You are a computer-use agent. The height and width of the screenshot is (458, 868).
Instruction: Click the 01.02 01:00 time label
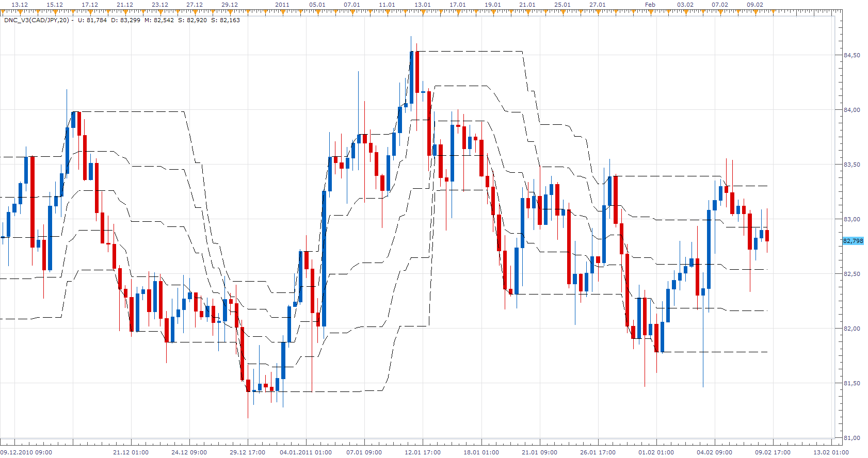pos(656,452)
